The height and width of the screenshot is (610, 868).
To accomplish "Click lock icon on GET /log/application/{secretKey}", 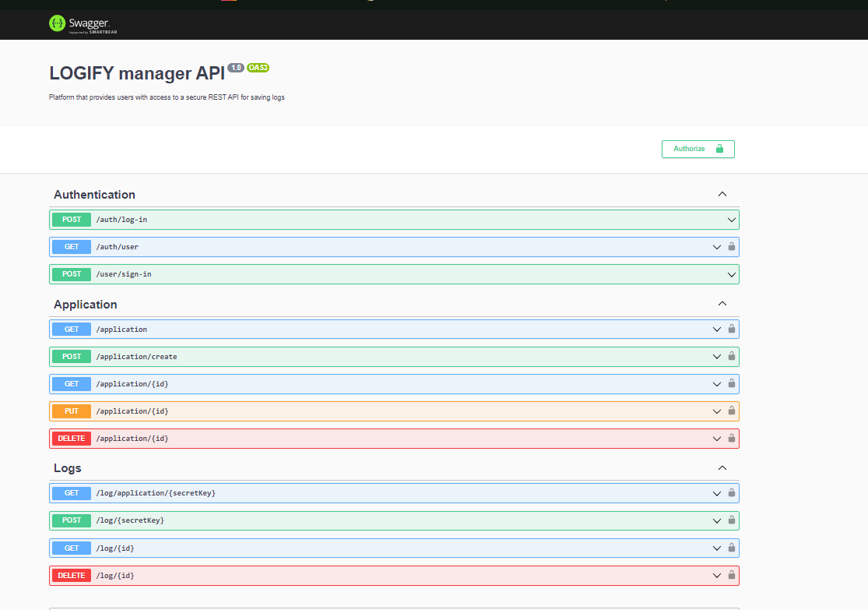I will pyautogui.click(x=732, y=493).
